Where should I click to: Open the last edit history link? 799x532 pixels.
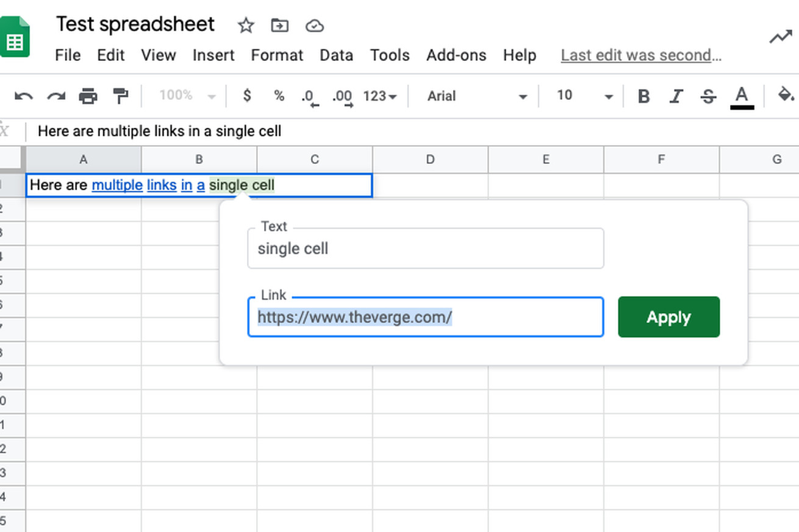[641, 55]
